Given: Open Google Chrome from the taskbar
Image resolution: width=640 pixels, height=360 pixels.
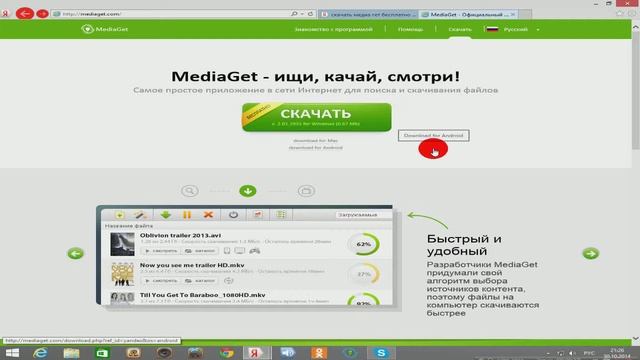Looking at the screenshot, I should click(x=226, y=353).
